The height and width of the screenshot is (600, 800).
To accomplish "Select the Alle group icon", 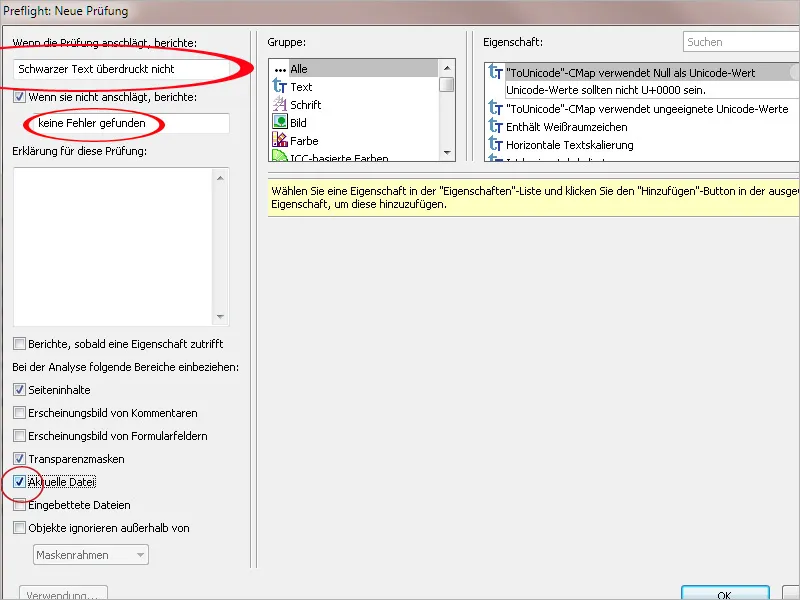I will [280, 69].
